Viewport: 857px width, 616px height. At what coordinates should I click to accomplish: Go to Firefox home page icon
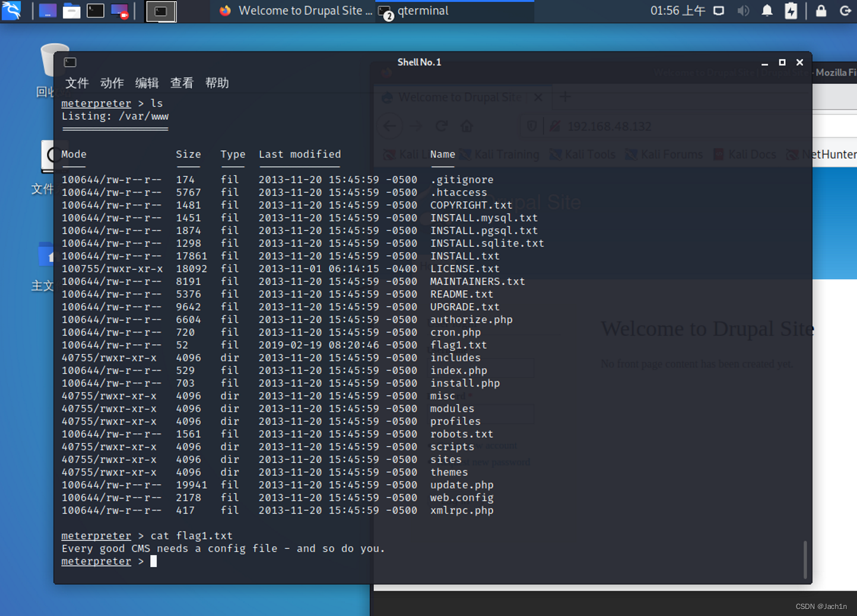pos(467,126)
